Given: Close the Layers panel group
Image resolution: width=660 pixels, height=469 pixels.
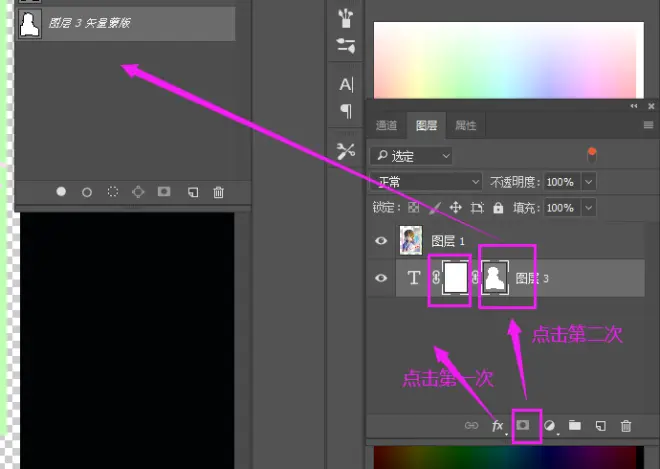Looking at the screenshot, I should click(x=651, y=106).
